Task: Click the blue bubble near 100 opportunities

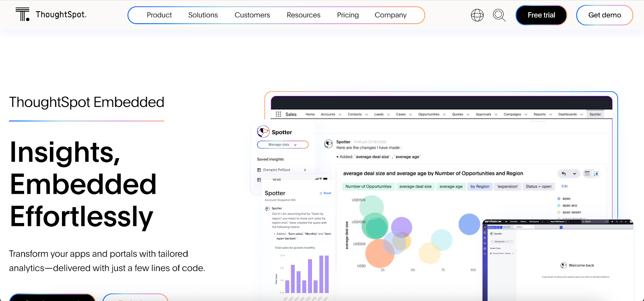Action: pos(469,224)
